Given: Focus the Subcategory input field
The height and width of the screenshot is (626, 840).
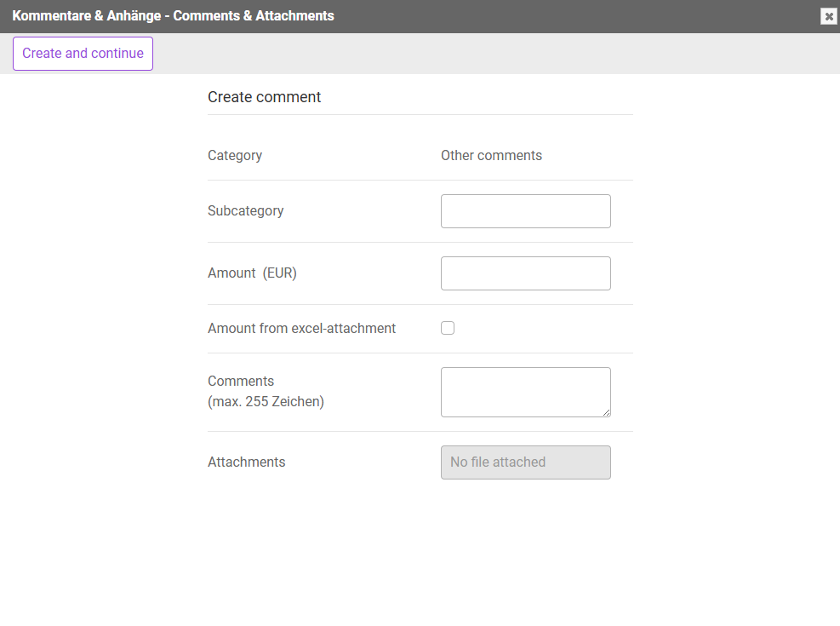Looking at the screenshot, I should click(x=526, y=211).
